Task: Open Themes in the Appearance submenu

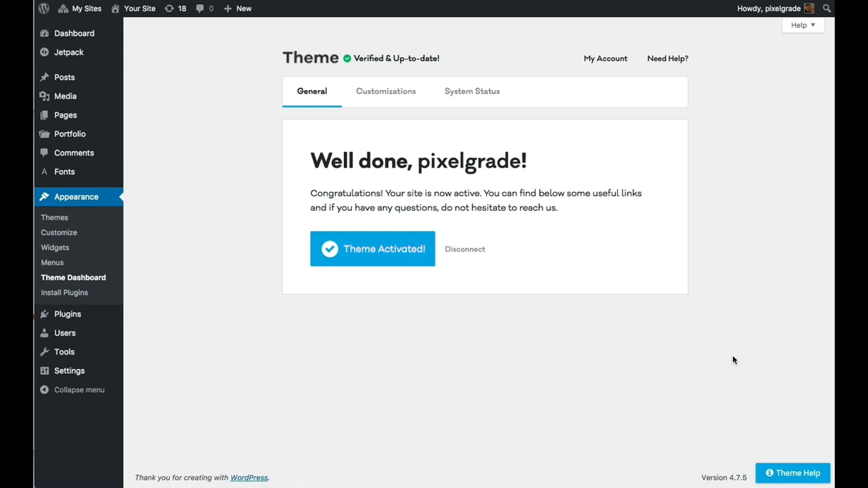Action: click(x=54, y=217)
